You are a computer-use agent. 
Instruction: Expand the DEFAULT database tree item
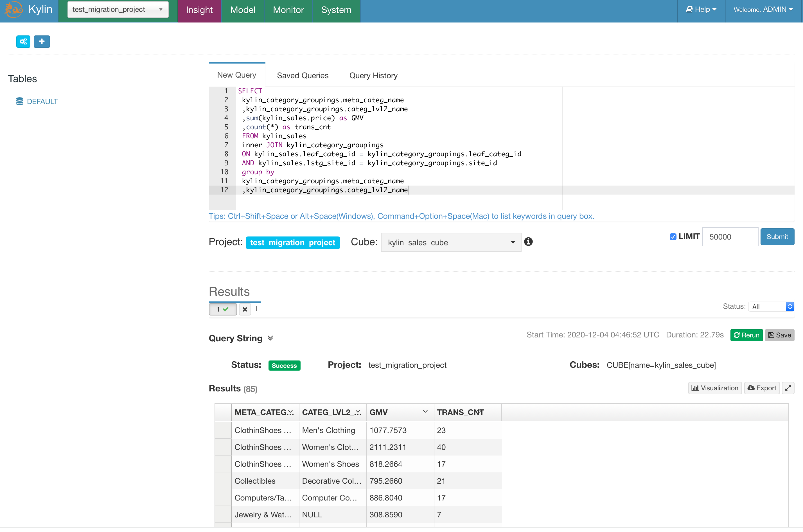click(x=42, y=102)
